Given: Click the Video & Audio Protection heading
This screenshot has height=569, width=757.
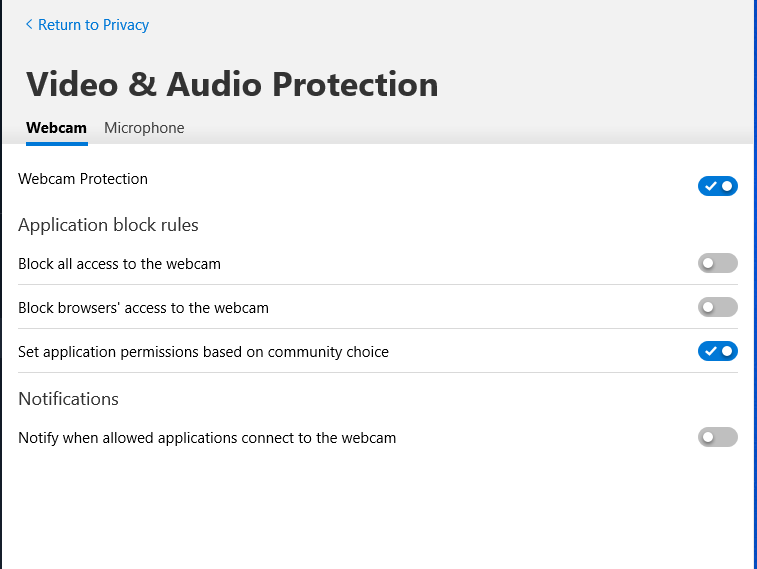Looking at the screenshot, I should [x=232, y=84].
